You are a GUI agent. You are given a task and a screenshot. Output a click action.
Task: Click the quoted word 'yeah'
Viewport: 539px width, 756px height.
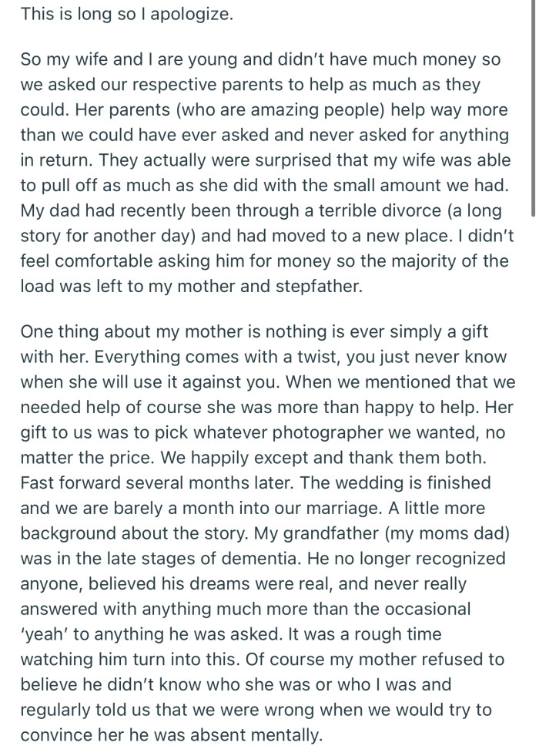48,632
